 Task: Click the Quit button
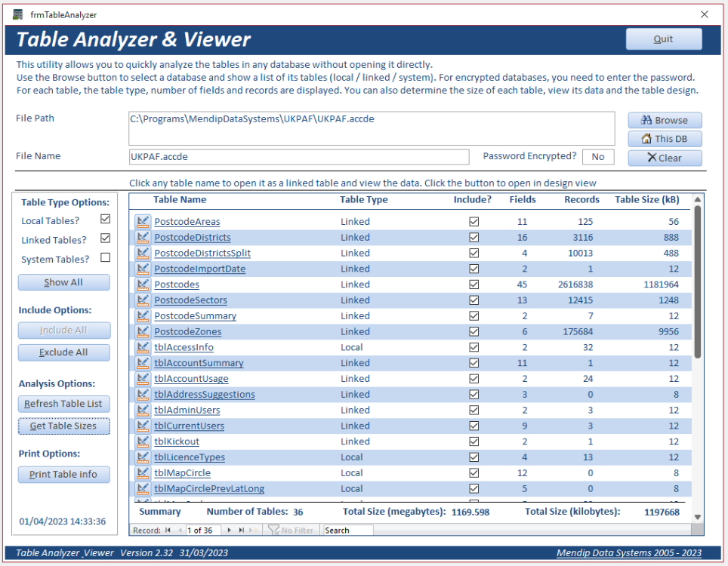tap(664, 39)
